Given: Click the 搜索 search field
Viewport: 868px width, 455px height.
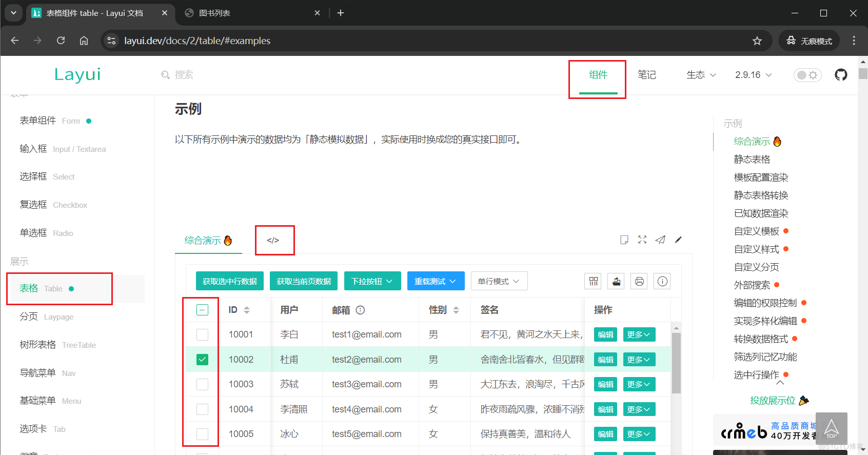Looking at the screenshot, I should 185,75.
